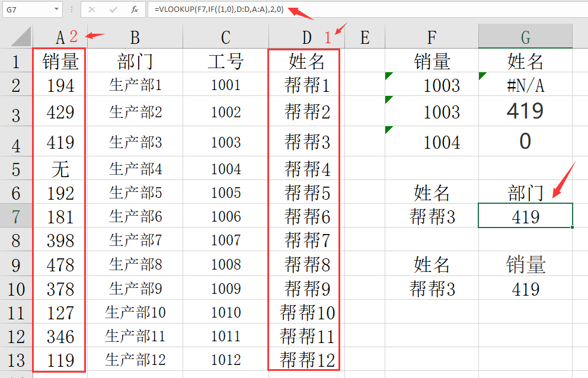Select row 10 header
The image size is (588, 378).
click(16, 288)
